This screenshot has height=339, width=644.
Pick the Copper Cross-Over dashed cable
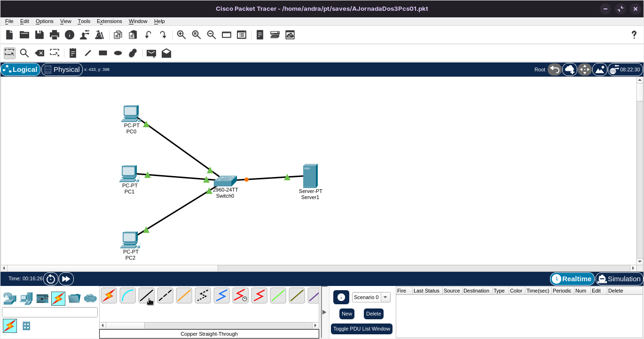pos(165,295)
